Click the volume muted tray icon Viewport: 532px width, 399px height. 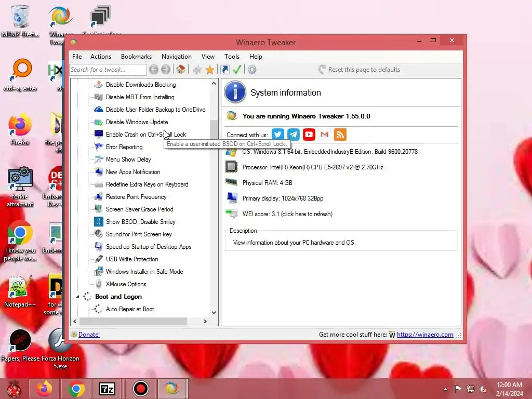[483, 389]
